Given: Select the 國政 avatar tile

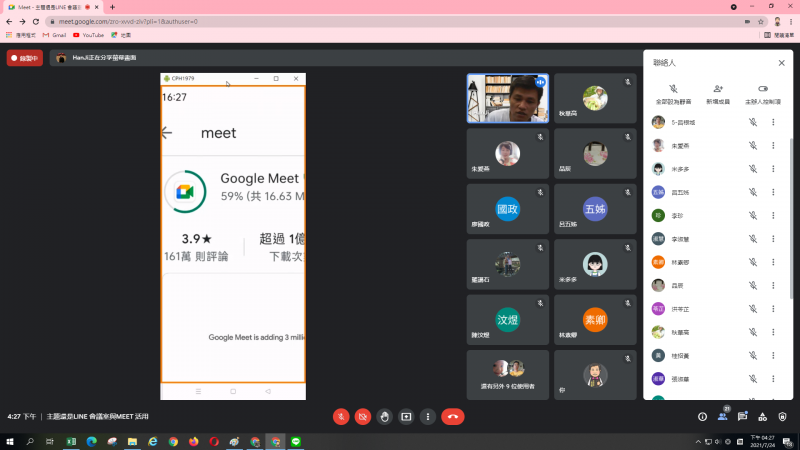Looking at the screenshot, I should pyautogui.click(x=508, y=209).
